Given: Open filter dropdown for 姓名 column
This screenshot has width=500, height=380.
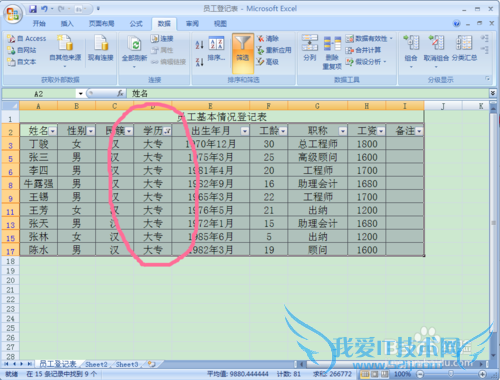Looking at the screenshot, I should coord(53,131).
